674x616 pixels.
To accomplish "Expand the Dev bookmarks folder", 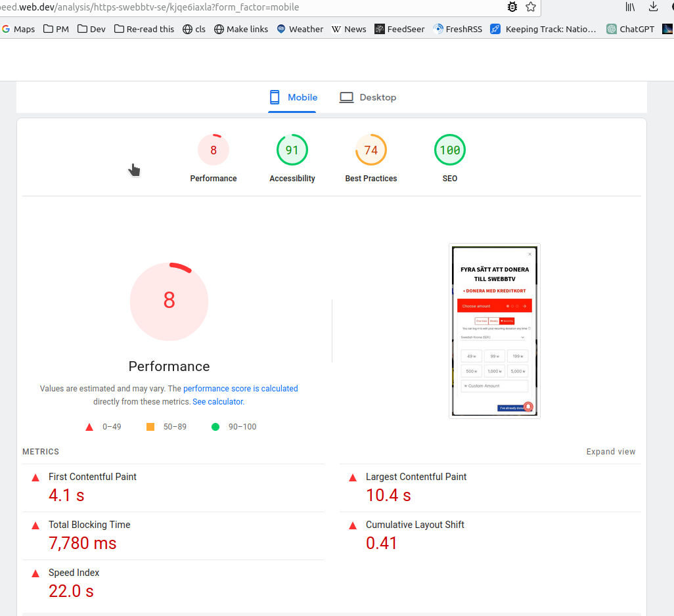I will point(91,29).
